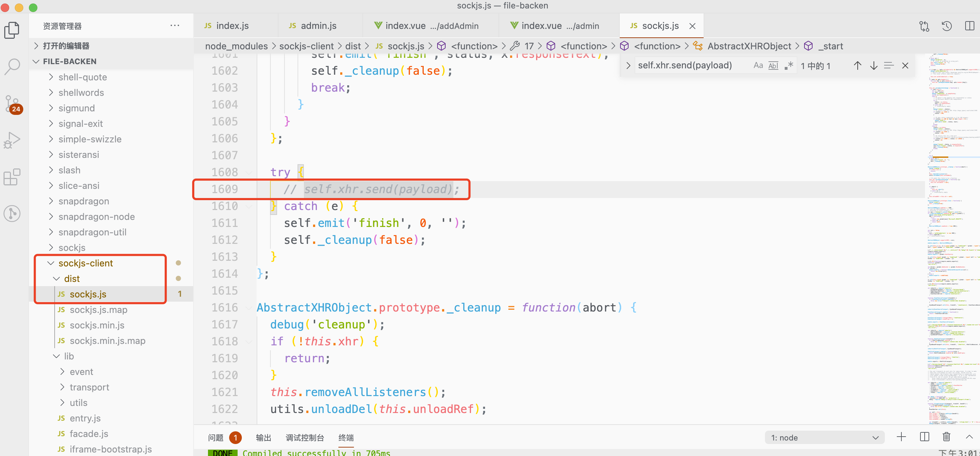Switch to the admin.js editor tab
Viewport: 980px width, 456px height.
click(x=318, y=26)
